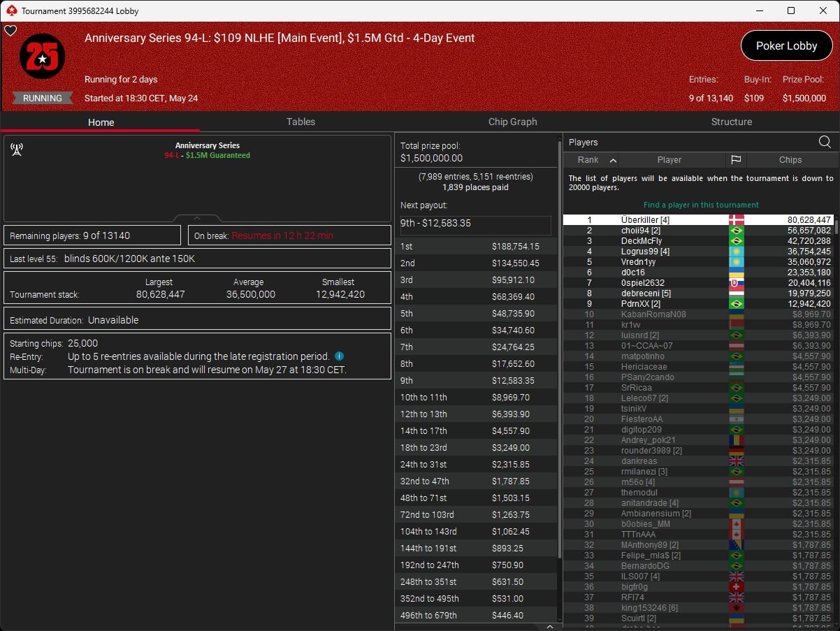This screenshot has height=631, width=840.
Task: Sort by the Player column header
Action: coord(669,160)
